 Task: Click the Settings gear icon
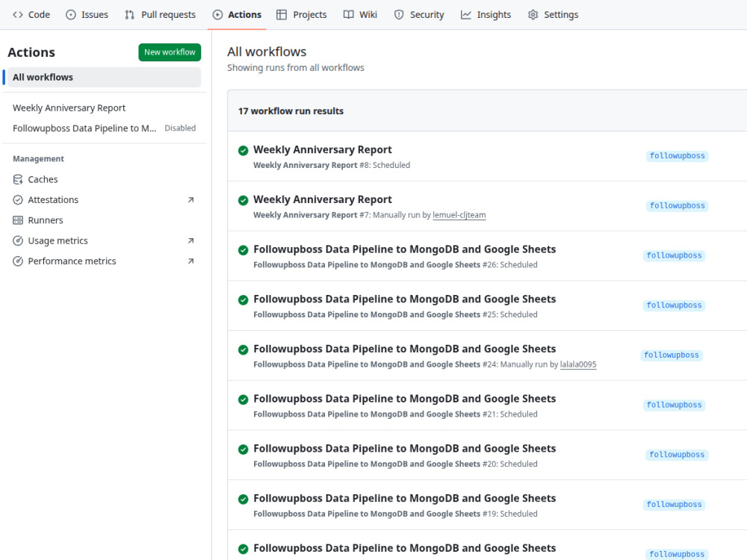[x=533, y=15]
